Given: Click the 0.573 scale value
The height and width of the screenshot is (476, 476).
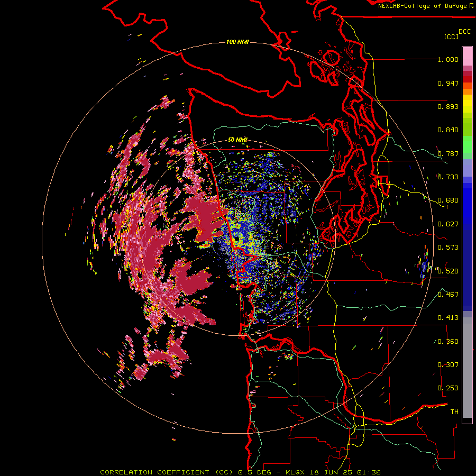Looking at the screenshot, I should 448,248.
